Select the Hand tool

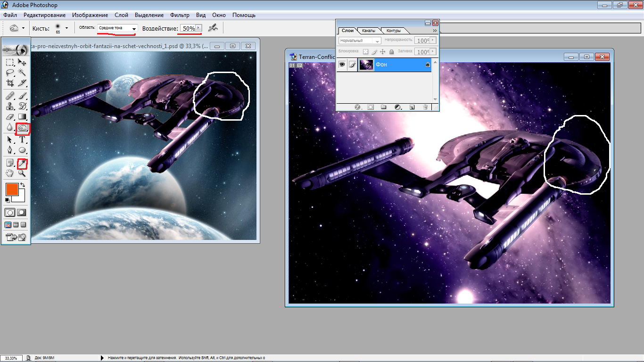coord(9,173)
